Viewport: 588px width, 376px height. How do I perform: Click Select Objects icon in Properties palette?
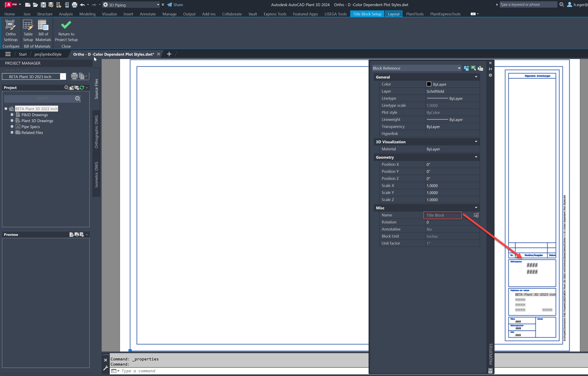(473, 68)
